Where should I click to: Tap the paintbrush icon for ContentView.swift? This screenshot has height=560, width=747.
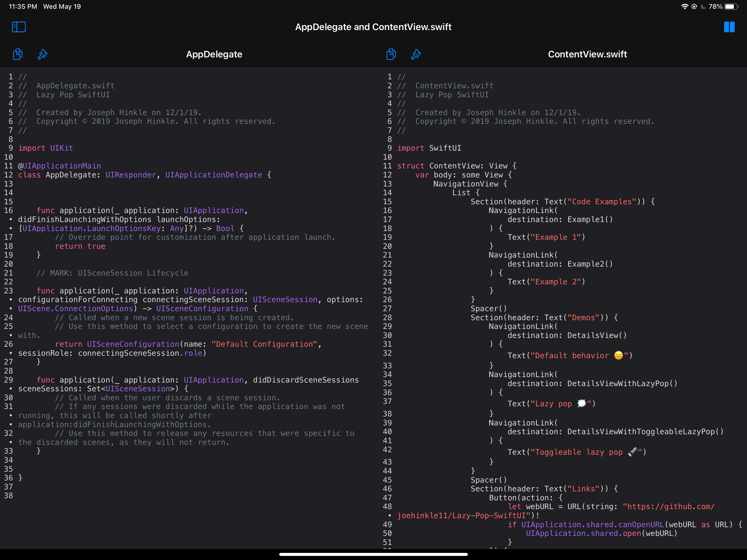416,54
